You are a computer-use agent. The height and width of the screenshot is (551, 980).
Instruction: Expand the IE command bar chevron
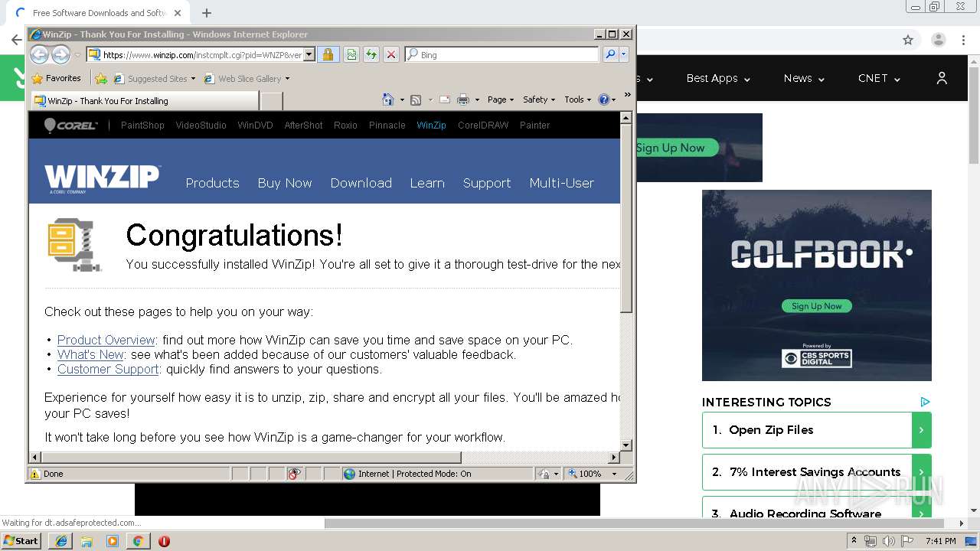(628, 95)
